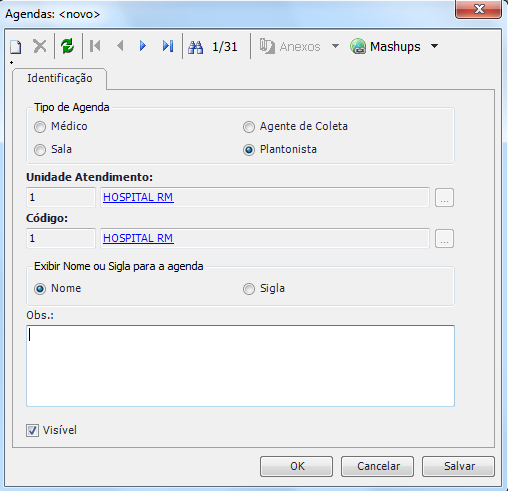Create a new record with the blank page icon

tap(15, 47)
